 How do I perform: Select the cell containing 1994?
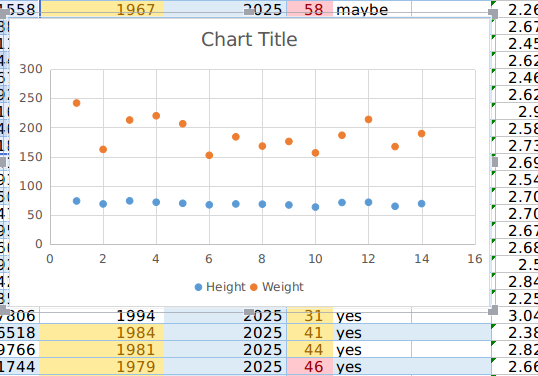pos(102,316)
